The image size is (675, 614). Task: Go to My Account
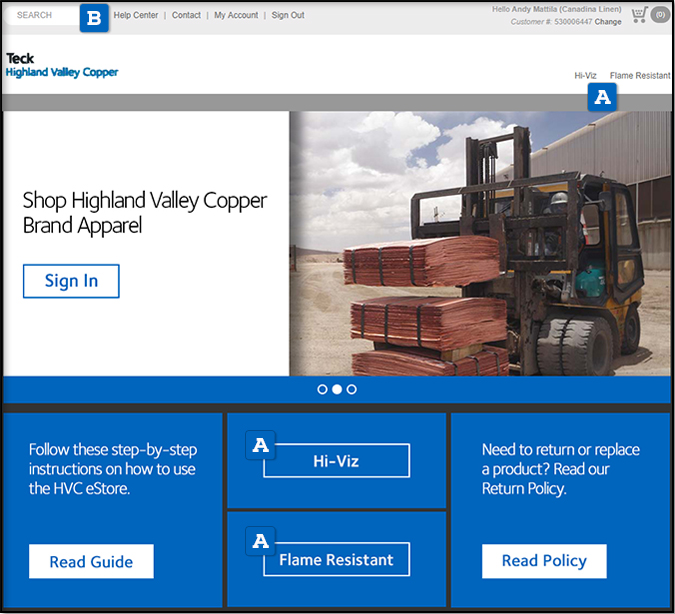[236, 16]
